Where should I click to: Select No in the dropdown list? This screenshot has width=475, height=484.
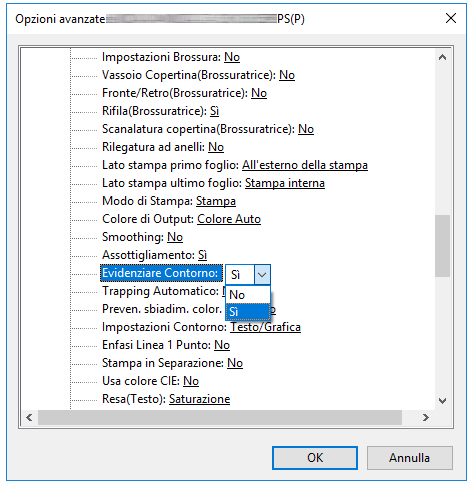point(248,295)
